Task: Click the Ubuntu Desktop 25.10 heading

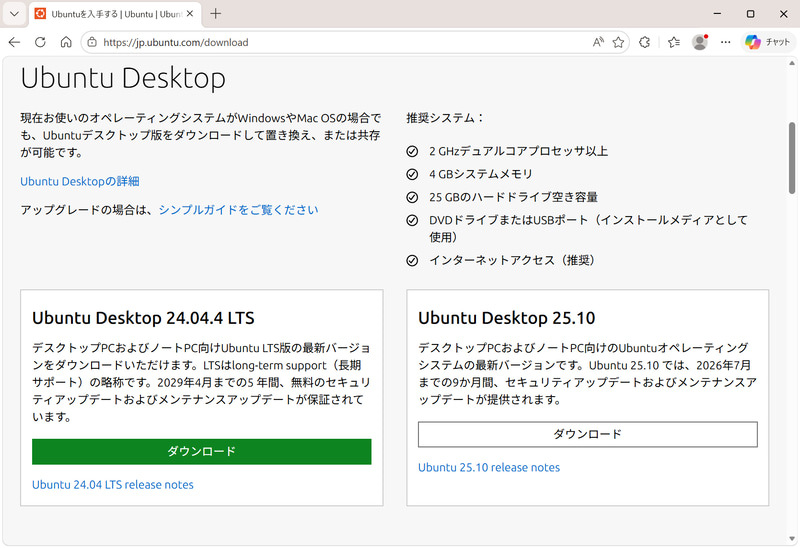Action: [507, 318]
